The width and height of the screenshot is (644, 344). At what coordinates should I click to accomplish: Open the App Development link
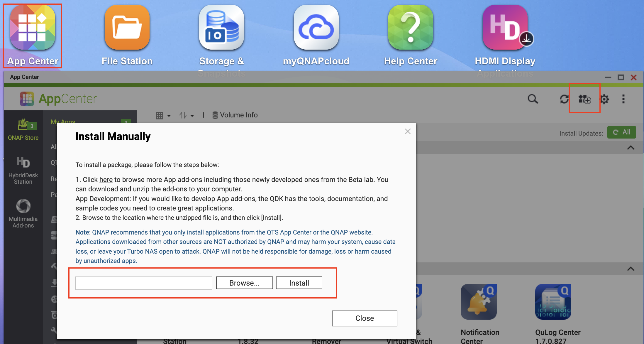tap(102, 199)
